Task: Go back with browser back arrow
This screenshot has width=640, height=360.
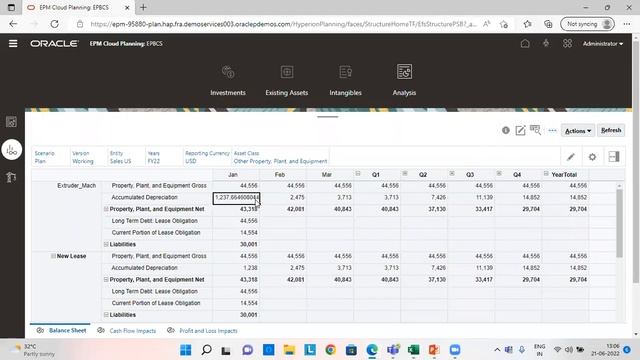Action: (x=13, y=24)
